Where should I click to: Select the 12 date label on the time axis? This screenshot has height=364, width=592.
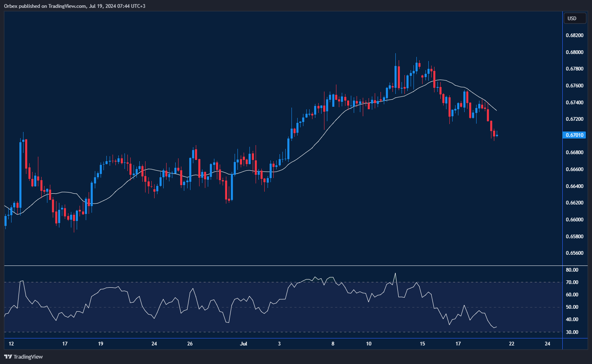(x=11, y=344)
